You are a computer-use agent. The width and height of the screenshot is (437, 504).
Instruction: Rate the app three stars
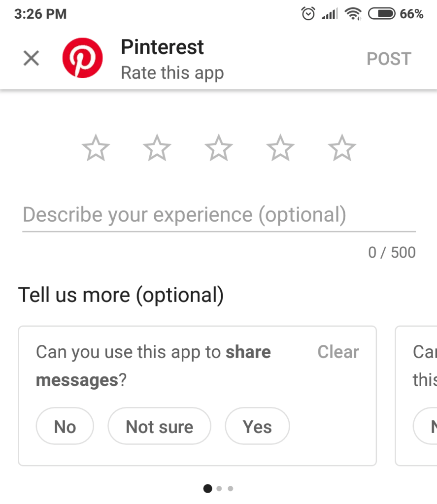click(219, 148)
